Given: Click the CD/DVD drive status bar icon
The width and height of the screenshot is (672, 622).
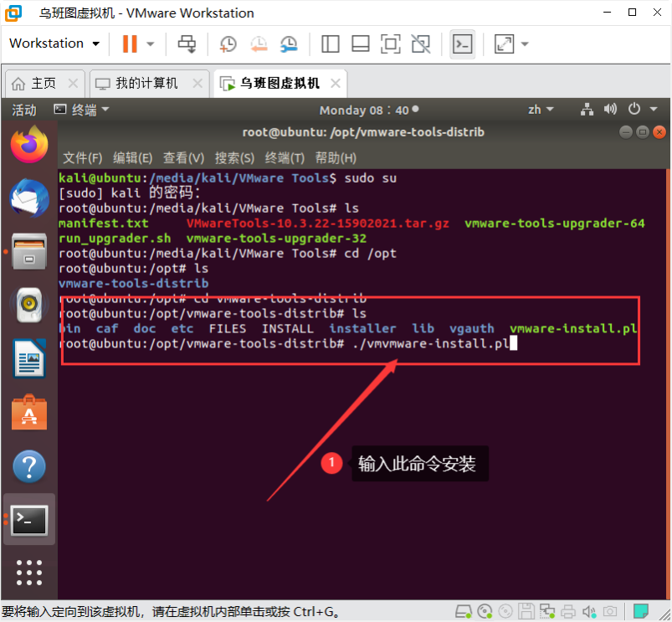Looking at the screenshot, I should coord(485,611).
